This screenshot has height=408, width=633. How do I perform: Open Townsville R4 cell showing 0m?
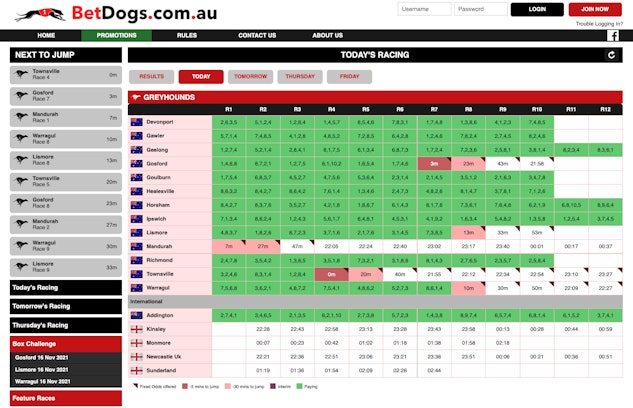(331, 274)
